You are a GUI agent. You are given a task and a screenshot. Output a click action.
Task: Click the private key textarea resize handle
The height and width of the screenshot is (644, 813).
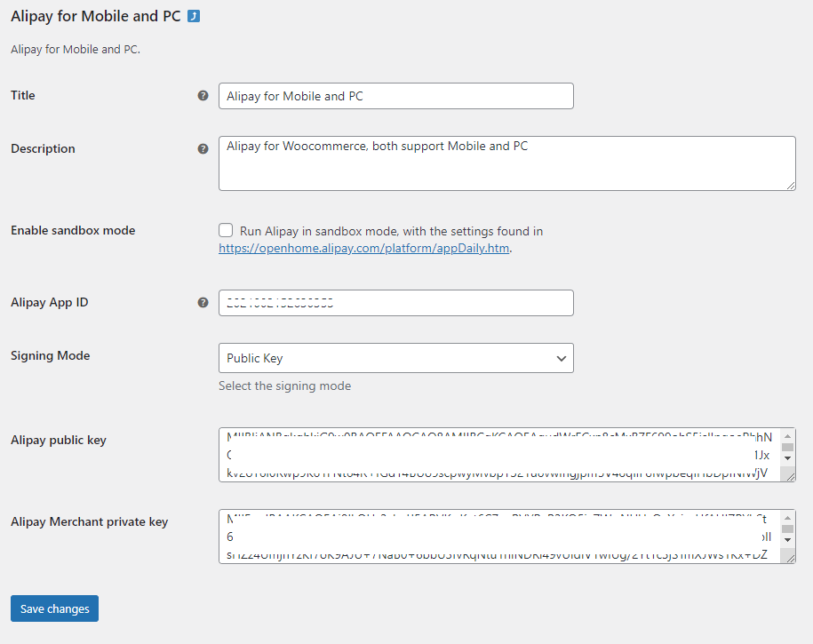tap(791, 559)
